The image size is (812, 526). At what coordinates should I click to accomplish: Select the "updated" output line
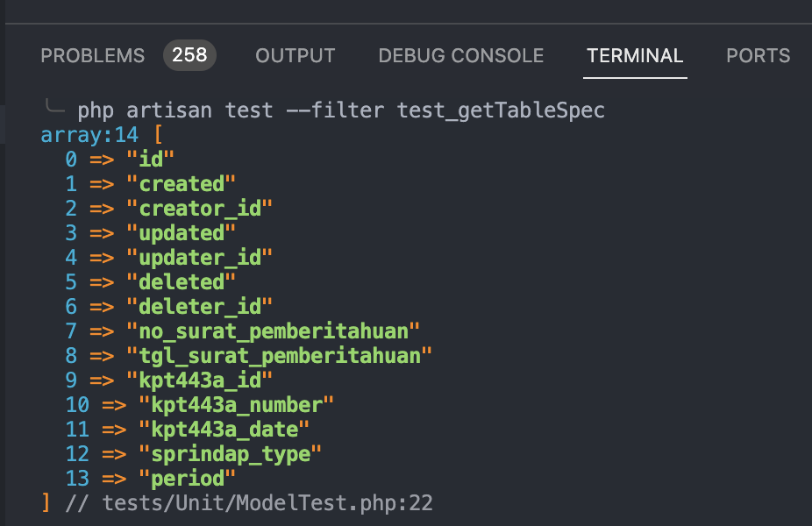click(182, 233)
